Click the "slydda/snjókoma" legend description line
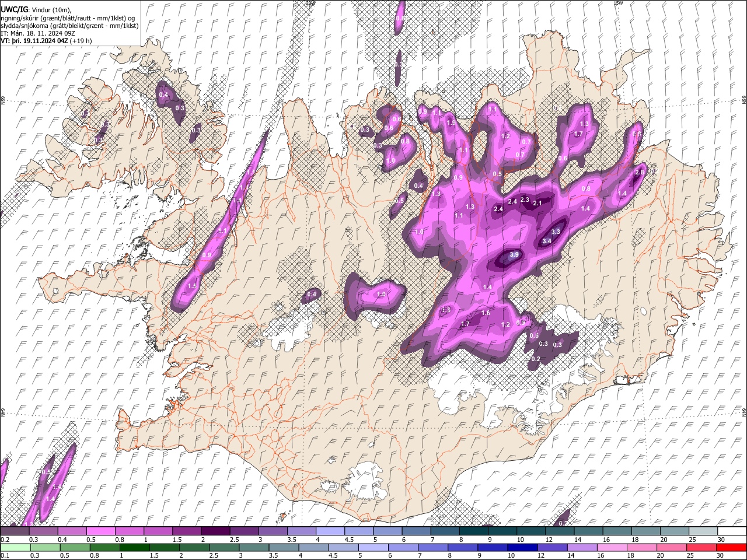The image size is (747, 560). [x=69, y=26]
